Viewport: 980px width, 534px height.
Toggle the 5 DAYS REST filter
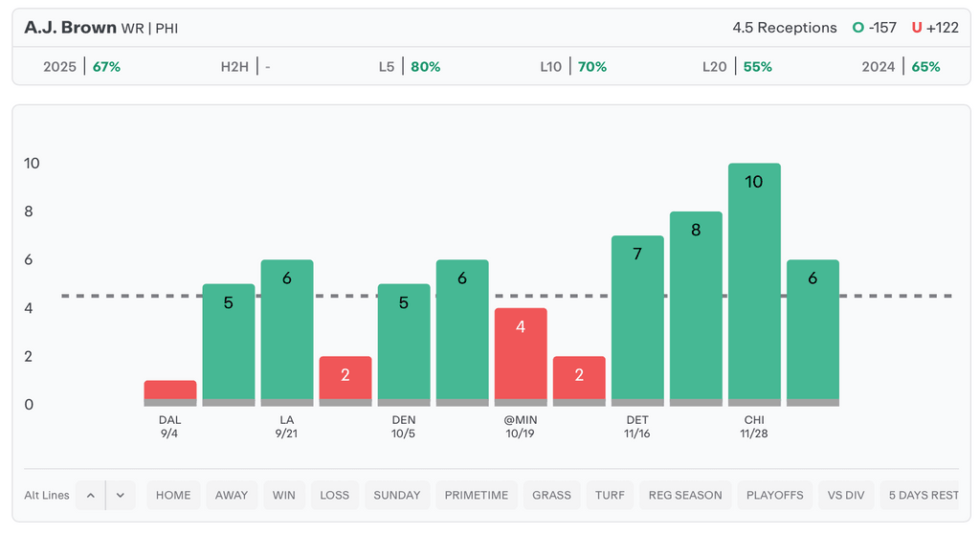pyautogui.click(x=923, y=495)
